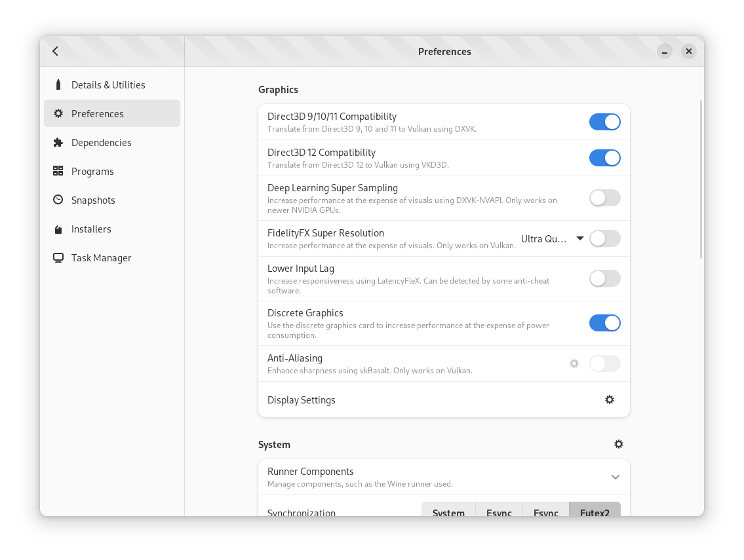Click the clock icon beside Snapshots

(x=58, y=200)
